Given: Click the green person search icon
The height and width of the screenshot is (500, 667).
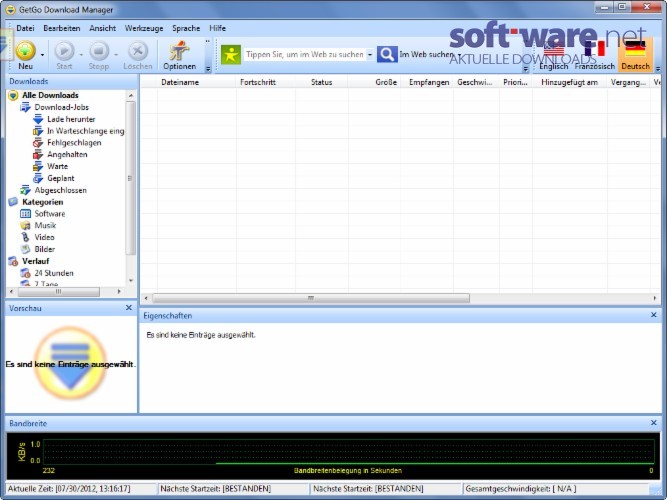Looking at the screenshot, I should [x=231, y=55].
